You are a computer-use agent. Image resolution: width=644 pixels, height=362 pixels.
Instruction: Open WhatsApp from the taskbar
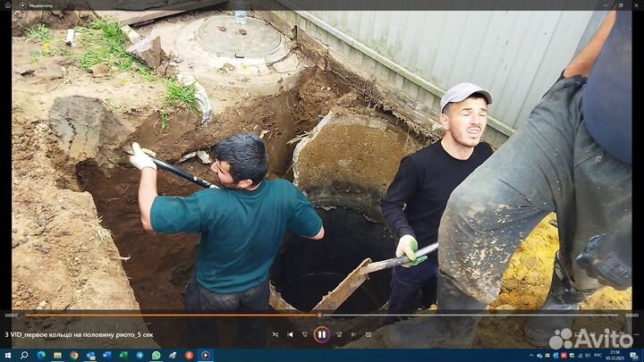pyautogui.click(x=156, y=355)
